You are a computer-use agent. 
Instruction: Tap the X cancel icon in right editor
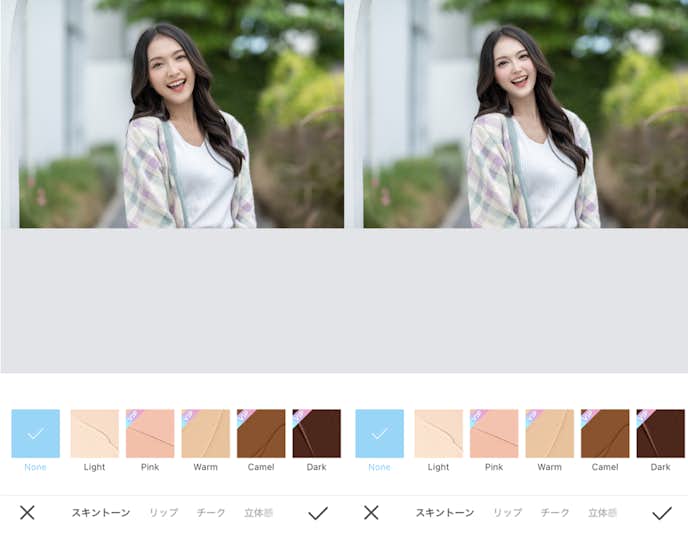click(x=371, y=513)
